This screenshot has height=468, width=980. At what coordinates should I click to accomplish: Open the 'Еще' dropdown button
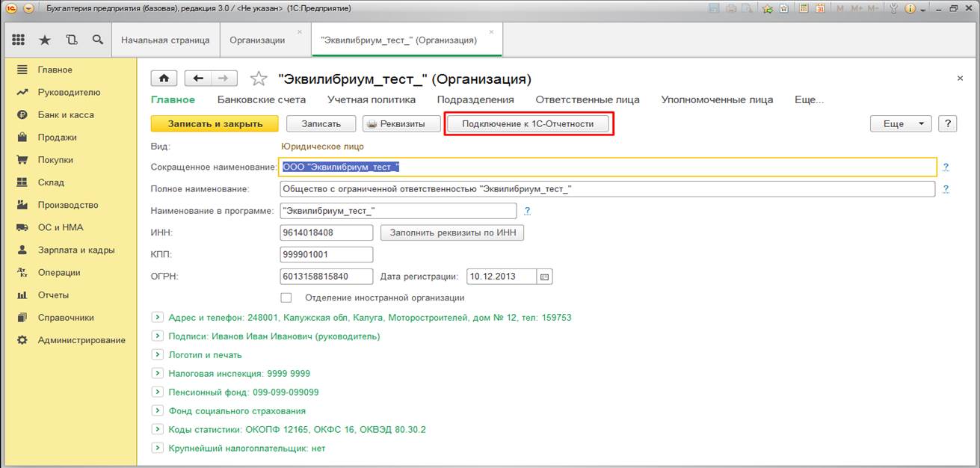pos(901,124)
